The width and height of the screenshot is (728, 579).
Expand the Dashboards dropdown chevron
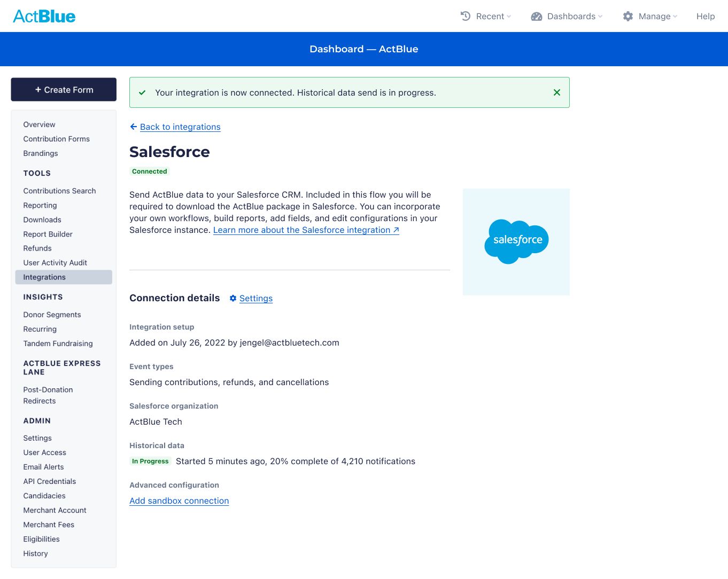600,17
